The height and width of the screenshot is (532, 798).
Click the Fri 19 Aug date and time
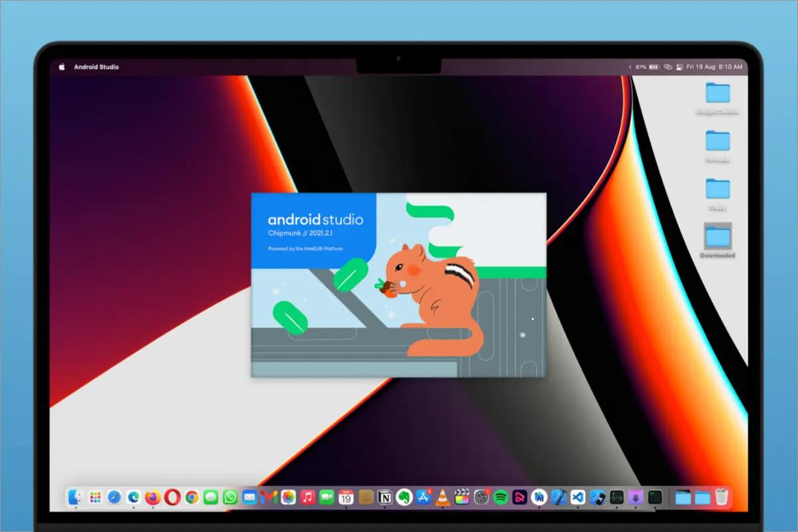(714, 67)
